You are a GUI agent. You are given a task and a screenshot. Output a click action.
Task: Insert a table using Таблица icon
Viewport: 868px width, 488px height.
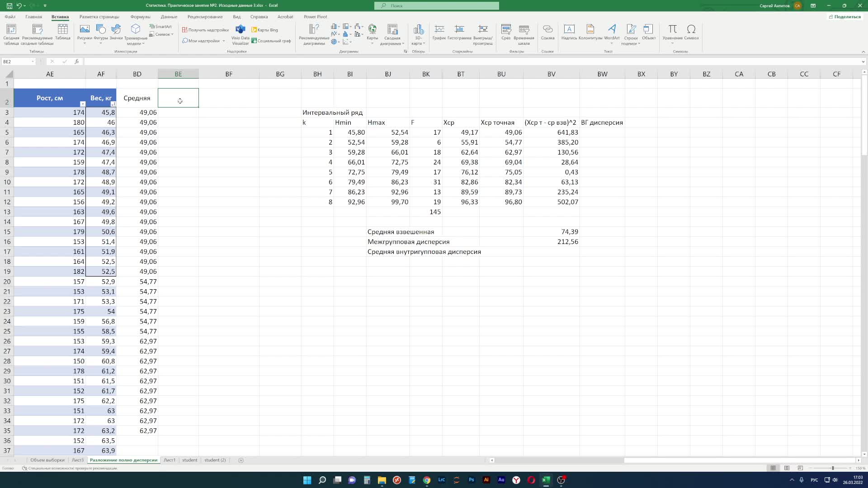(63, 33)
